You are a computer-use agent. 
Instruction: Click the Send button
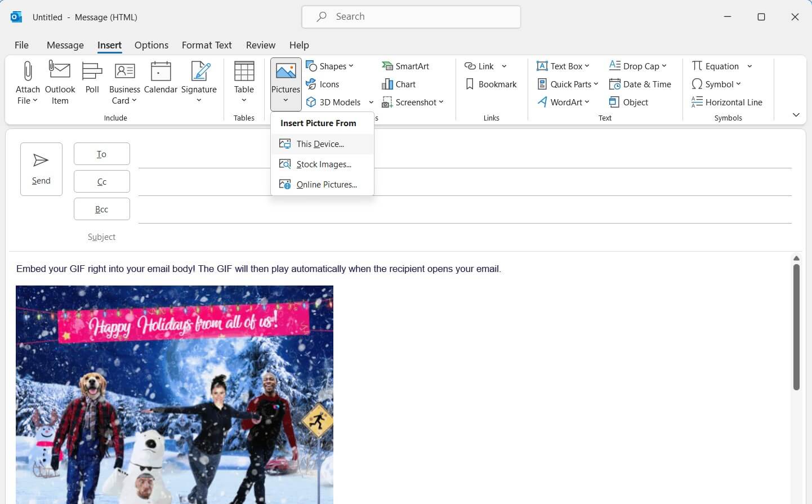tap(41, 168)
